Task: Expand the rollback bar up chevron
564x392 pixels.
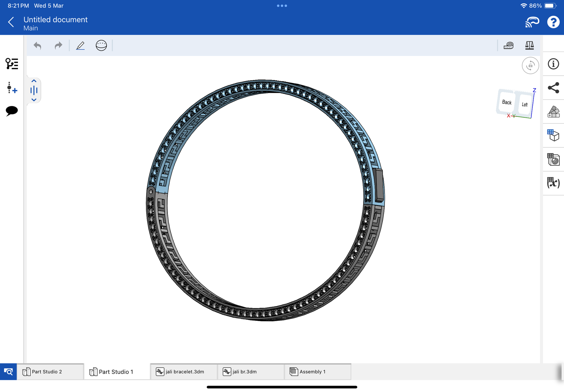Action: [34, 81]
